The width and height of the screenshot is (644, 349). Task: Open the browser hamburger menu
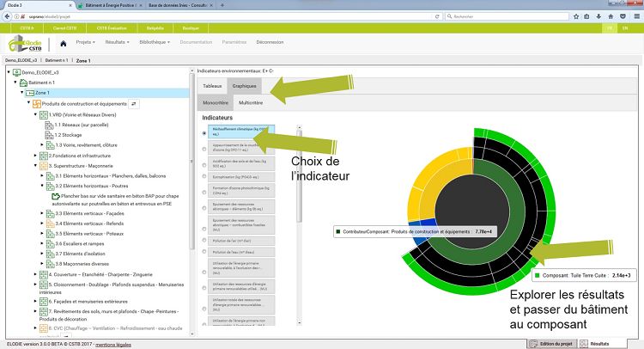coord(636,16)
